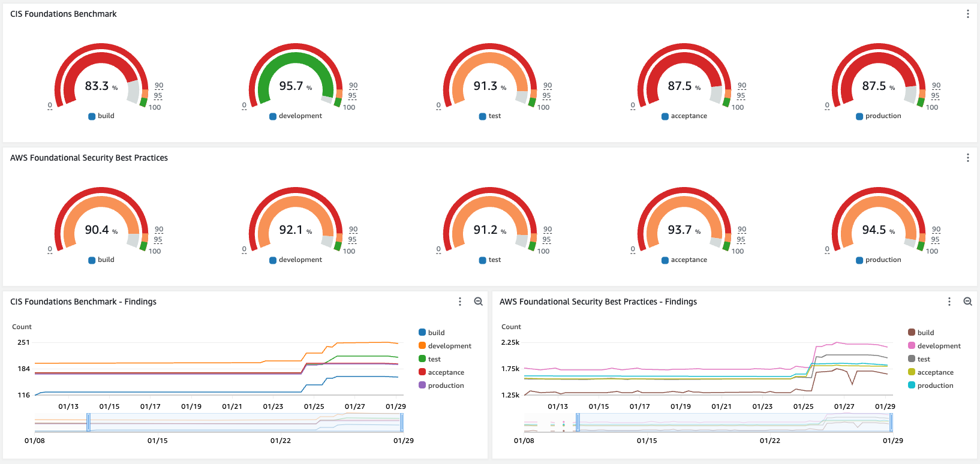Click right handle of CIS Findings range selector
980x464 pixels.
pyautogui.click(x=402, y=423)
